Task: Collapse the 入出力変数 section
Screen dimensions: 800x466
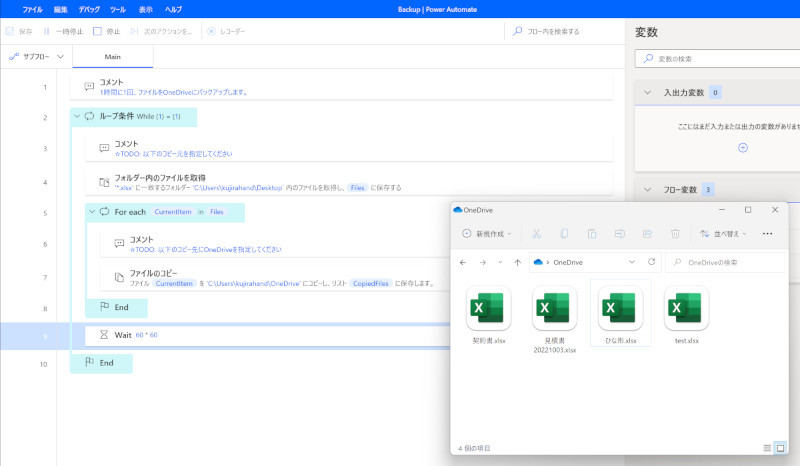Action: [647, 92]
